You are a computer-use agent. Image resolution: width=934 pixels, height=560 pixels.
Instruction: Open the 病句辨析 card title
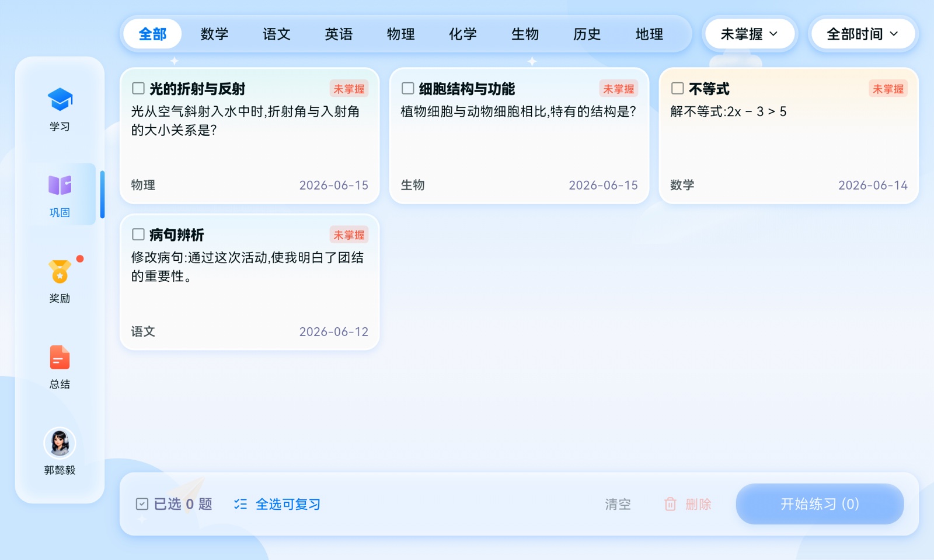tap(177, 235)
